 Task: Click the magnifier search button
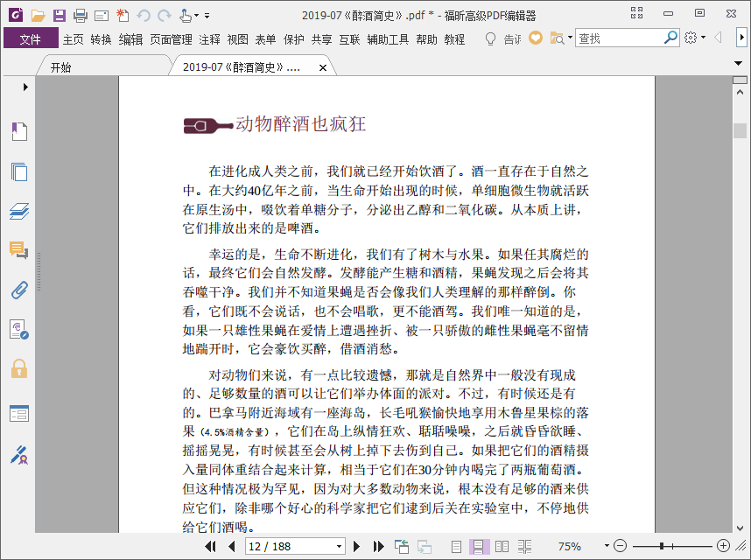tap(671, 37)
